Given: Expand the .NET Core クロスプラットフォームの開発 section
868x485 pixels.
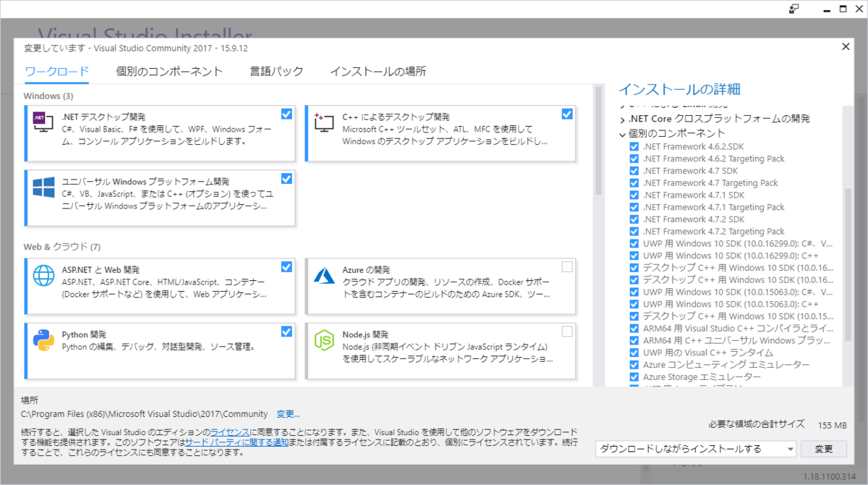Looking at the screenshot, I should [623, 119].
